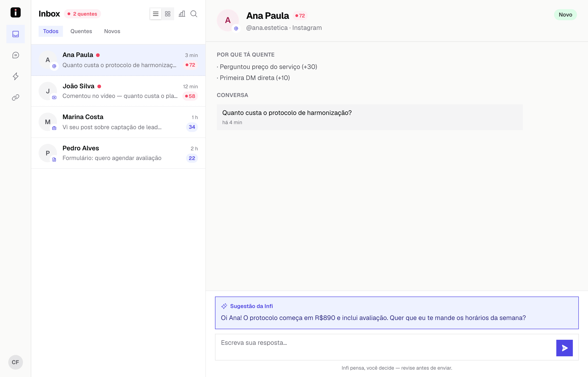Click 'Infi pensa, você decide' footer note
The image size is (588, 377).
[397, 368]
